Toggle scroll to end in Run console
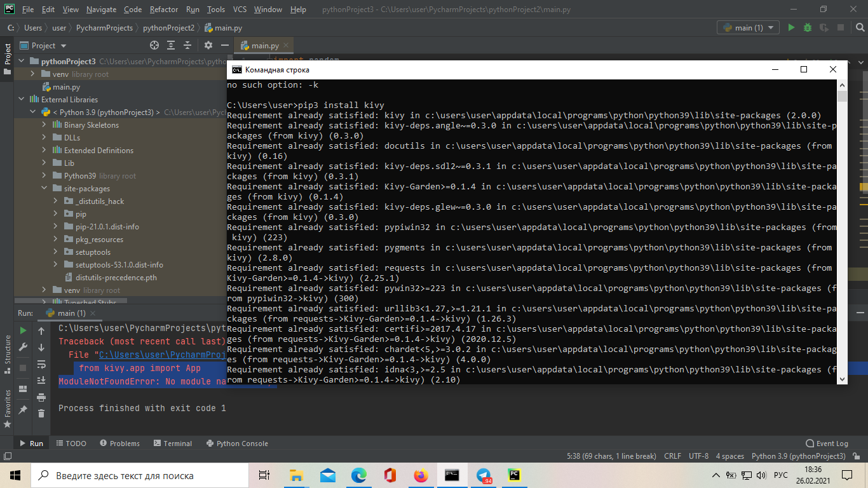This screenshot has height=488, width=868. 41,380
